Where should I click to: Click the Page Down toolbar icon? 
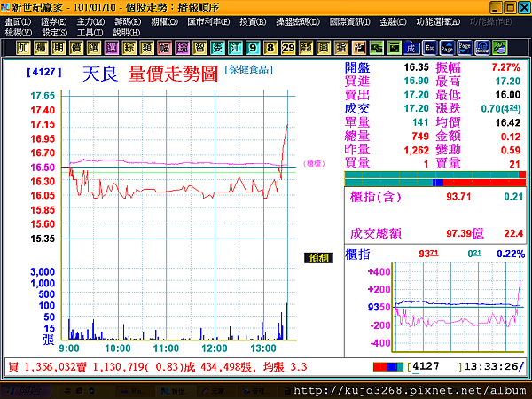tap(465, 48)
